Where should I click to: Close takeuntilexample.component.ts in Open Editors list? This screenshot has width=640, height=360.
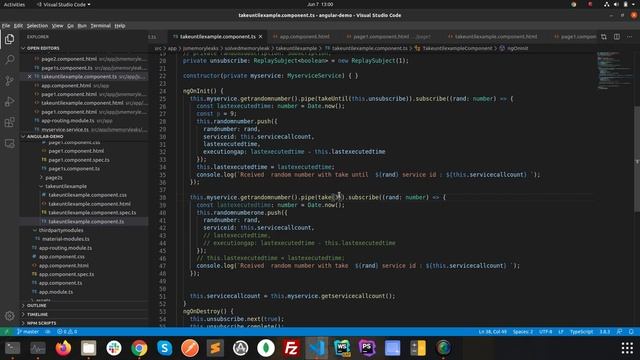(x=29, y=77)
